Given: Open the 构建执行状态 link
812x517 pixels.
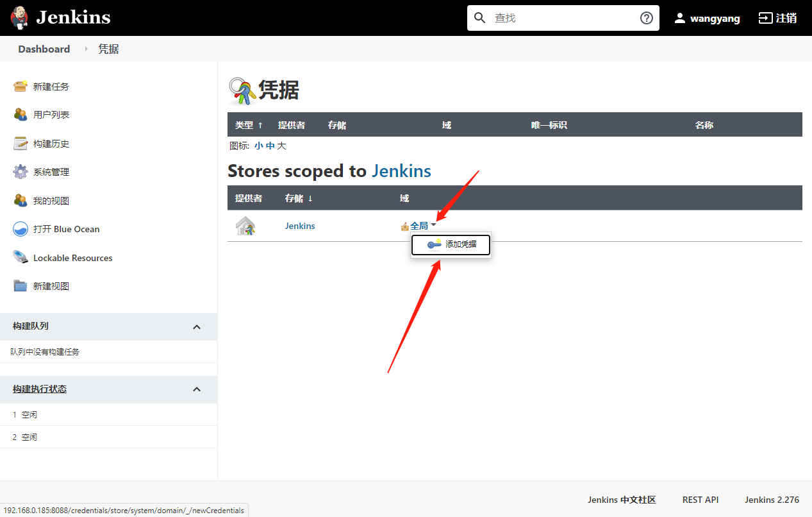Looking at the screenshot, I should click(40, 389).
